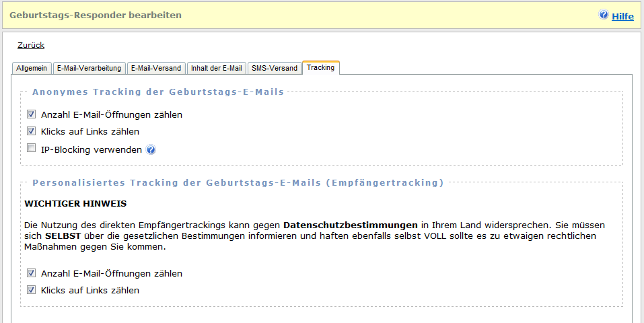The image size is (644, 323).
Task: Click the blue help icon beside Hilfe
Action: coord(604,15)
